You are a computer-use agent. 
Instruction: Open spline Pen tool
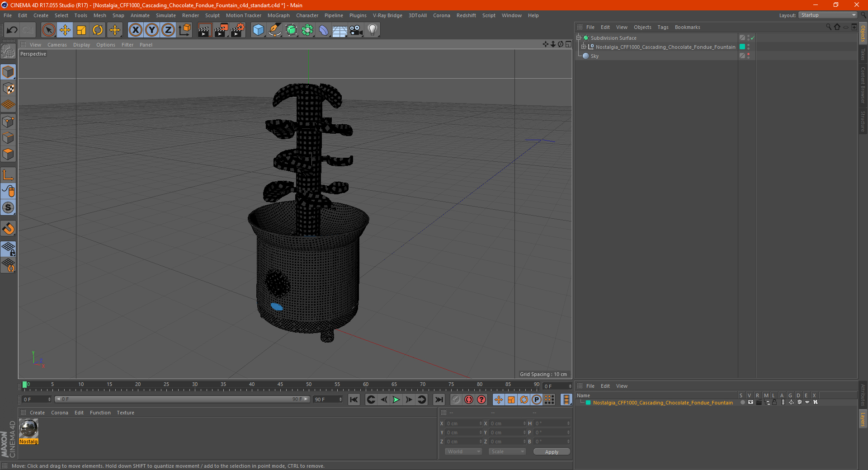[x=275, y=30]
